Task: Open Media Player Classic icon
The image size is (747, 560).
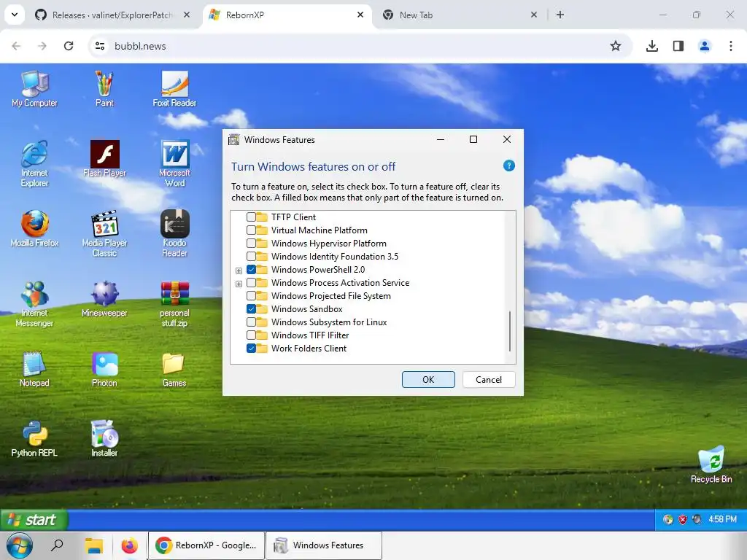Action: click(x=104, y=234)
